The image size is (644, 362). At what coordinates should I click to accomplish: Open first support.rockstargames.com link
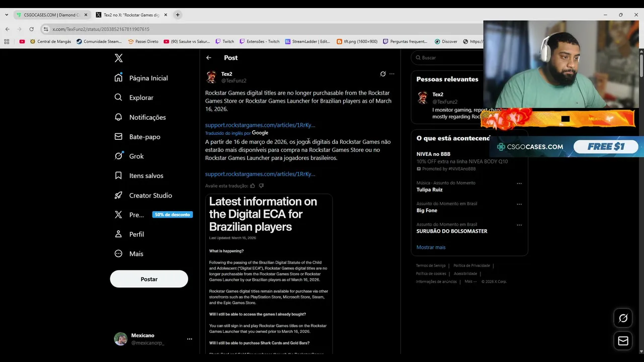point(260,125)
